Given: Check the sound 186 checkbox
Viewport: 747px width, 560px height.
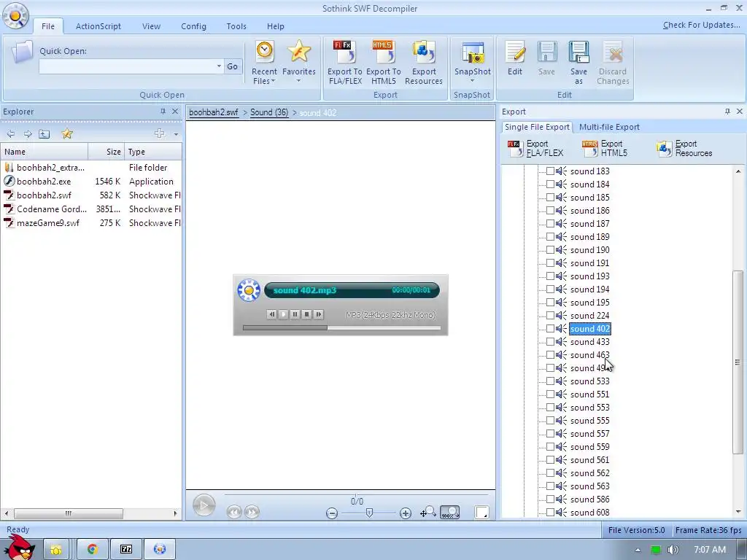Looking at the screenshot, I should [x=550, y=211].
